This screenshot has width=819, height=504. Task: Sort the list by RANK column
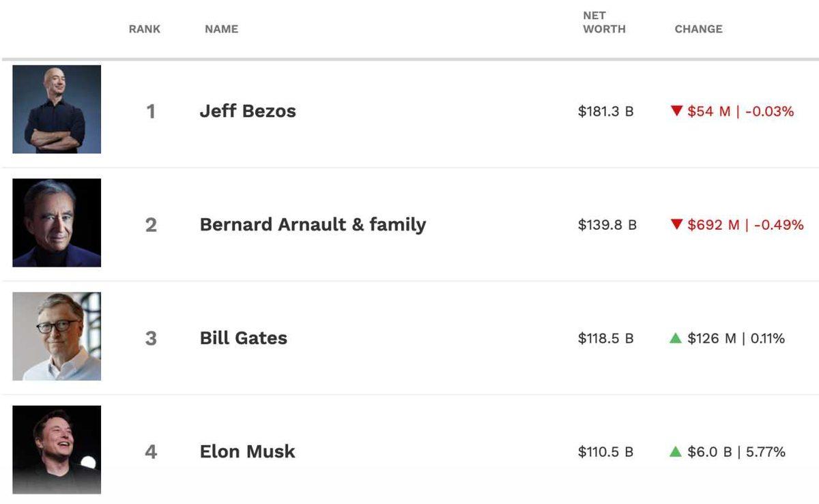pyautogui.click(x=144, y=29)
